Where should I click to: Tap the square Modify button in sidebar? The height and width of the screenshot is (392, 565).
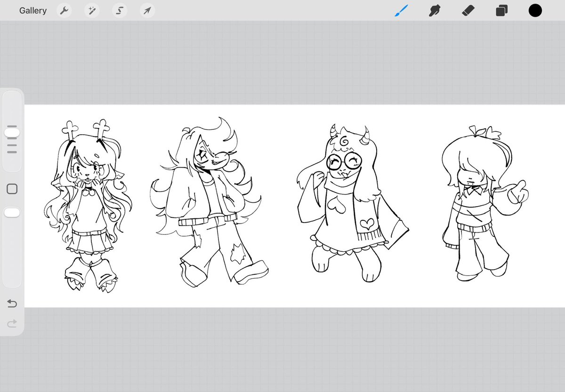coord(12,189)
